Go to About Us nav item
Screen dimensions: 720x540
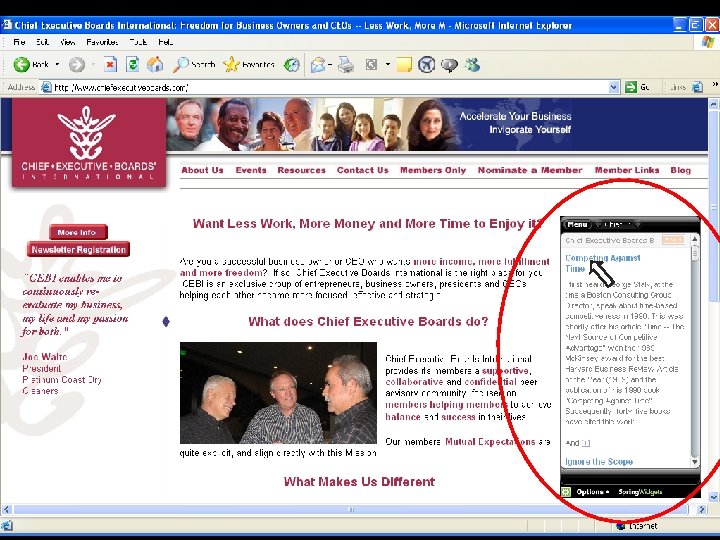[202, 170]
